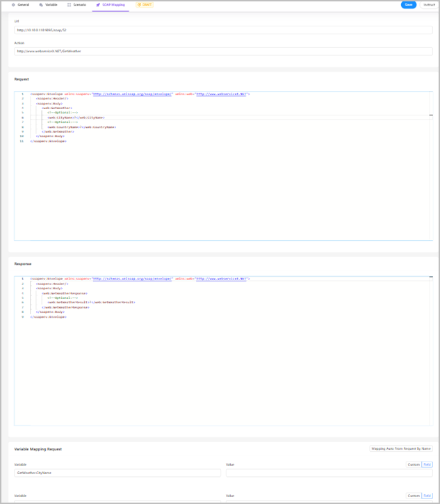
Task: Open the webserviceX link in Request editor
Action: 222,94
